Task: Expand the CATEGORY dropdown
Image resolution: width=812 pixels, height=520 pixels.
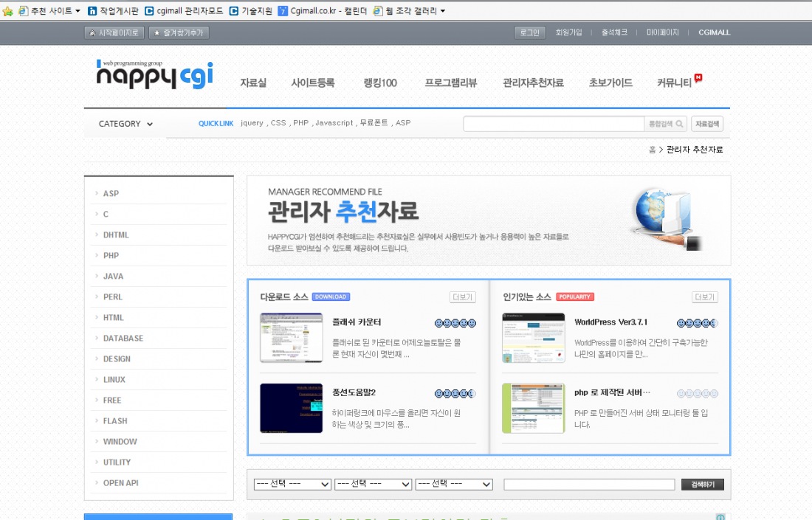Action: [x=125, y=124]
